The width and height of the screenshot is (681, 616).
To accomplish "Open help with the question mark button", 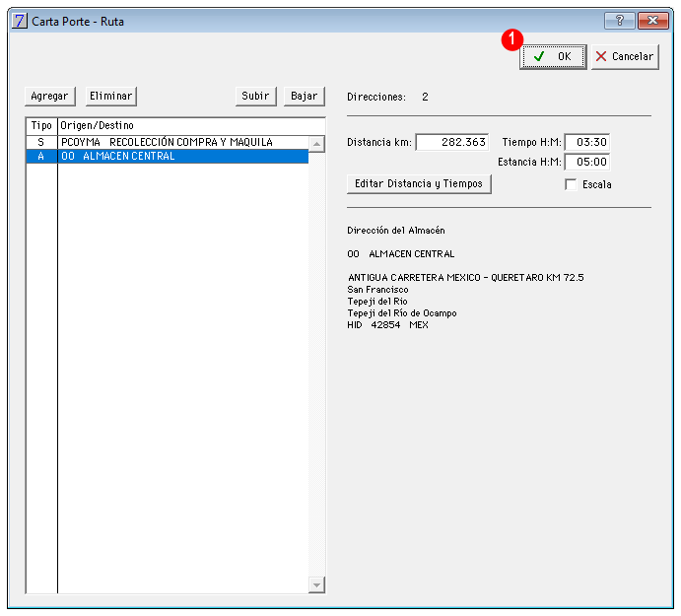I will (x=620, y=21).
